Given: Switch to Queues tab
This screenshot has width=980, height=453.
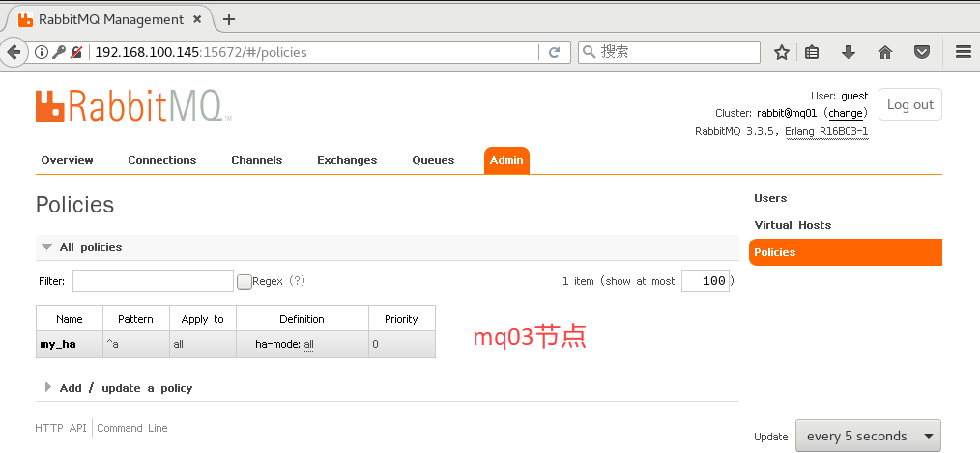Looking at the screenshot, I should click(433, 160).
